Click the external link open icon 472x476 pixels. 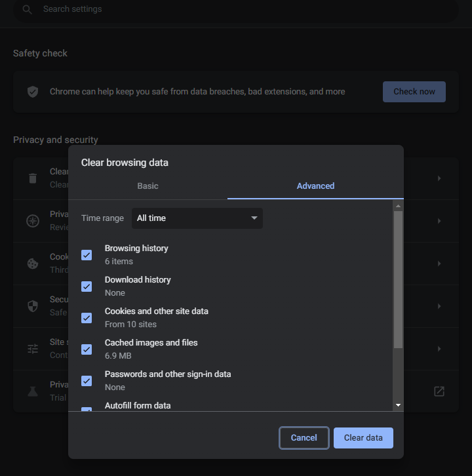point(439,391)
